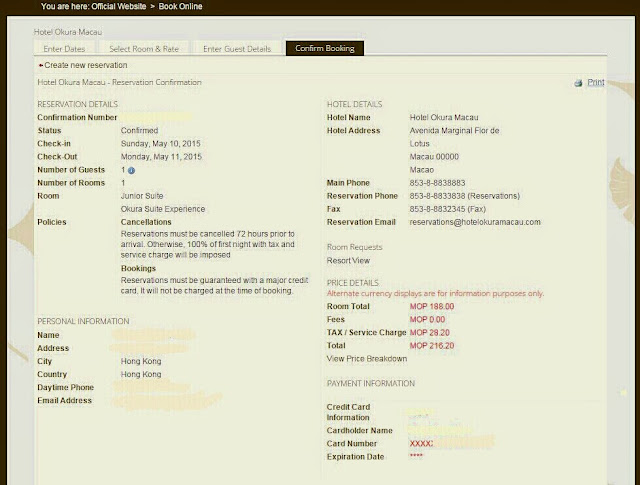Click Room Total MOP 188.00 value

tap(432, 307)
